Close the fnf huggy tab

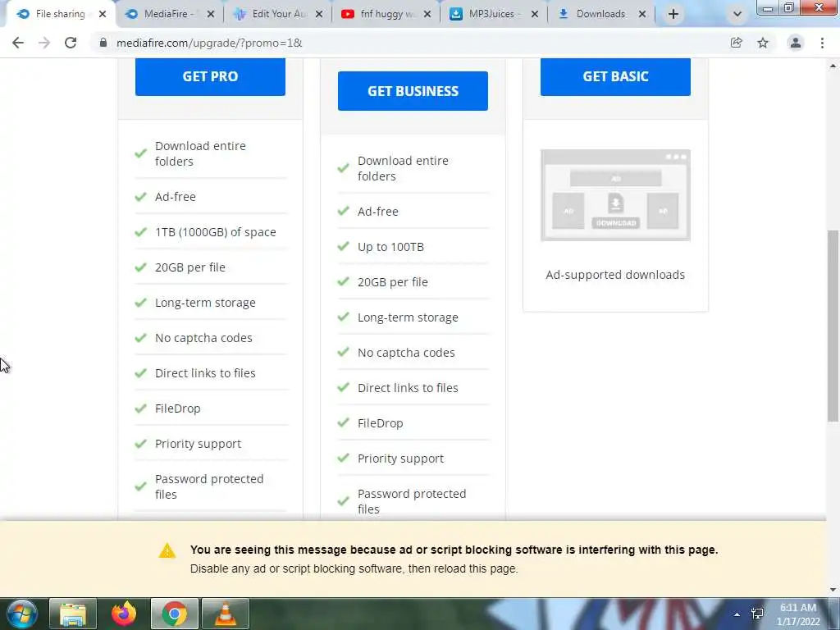point(427,15)
